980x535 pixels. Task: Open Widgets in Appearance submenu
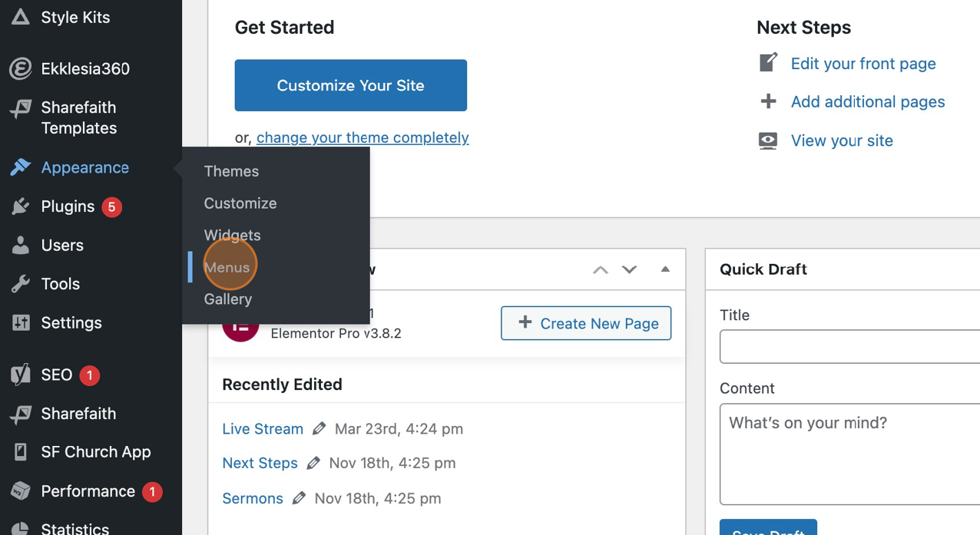click(x=232, y=235)
